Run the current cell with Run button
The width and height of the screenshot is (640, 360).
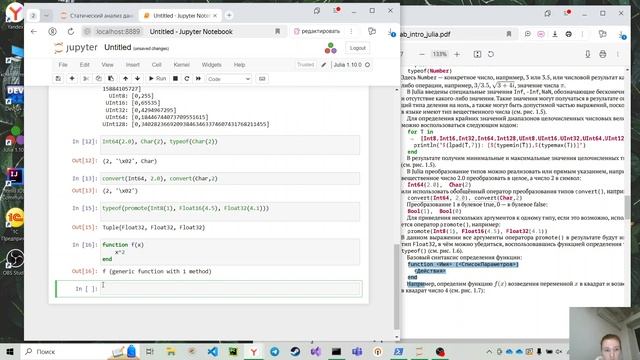(x=157, y=78)
